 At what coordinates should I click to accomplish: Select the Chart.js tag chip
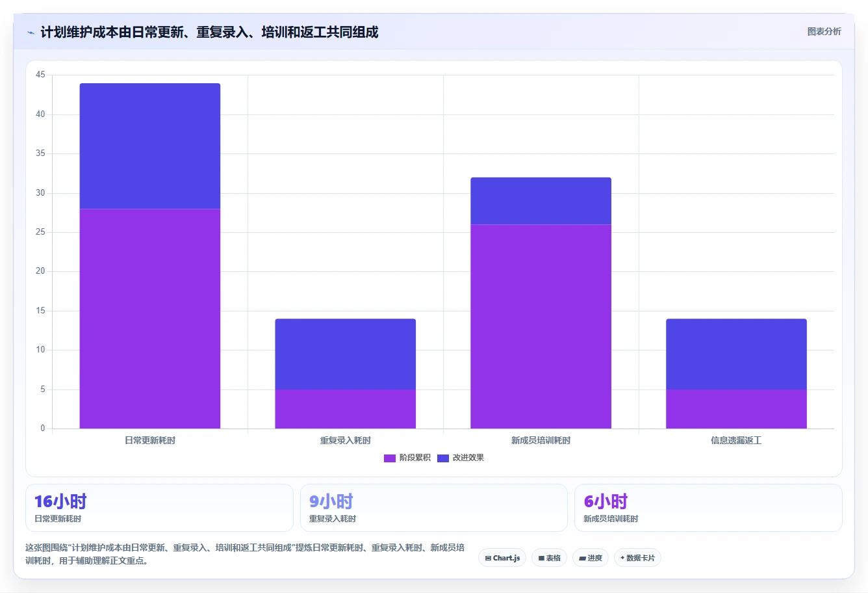(x=502, y=558)
